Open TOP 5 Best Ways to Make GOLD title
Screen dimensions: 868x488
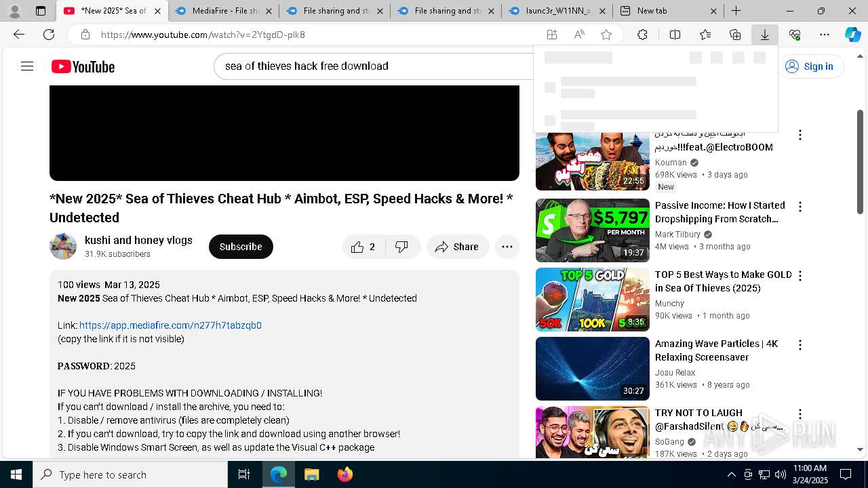tap(723, 281)
